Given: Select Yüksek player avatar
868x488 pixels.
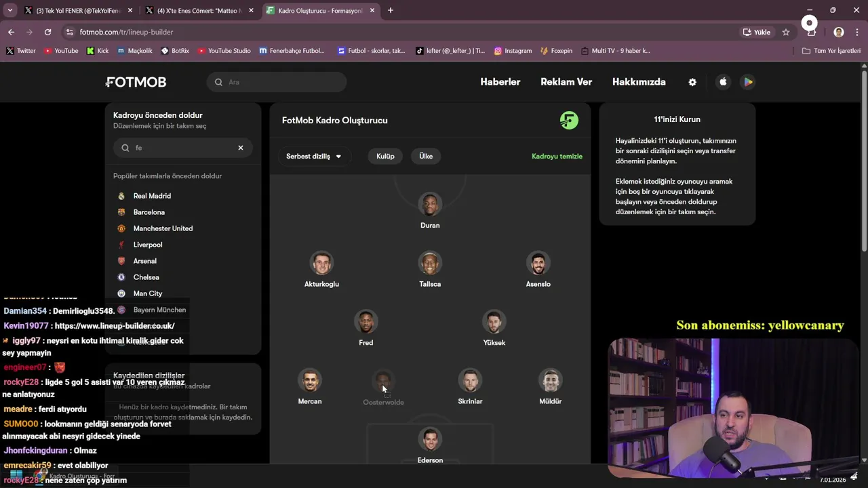Looking at the screenshot, I should [494, 322].
